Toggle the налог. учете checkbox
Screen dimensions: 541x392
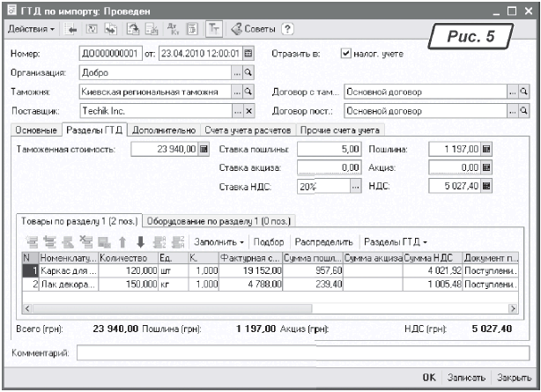345,53
